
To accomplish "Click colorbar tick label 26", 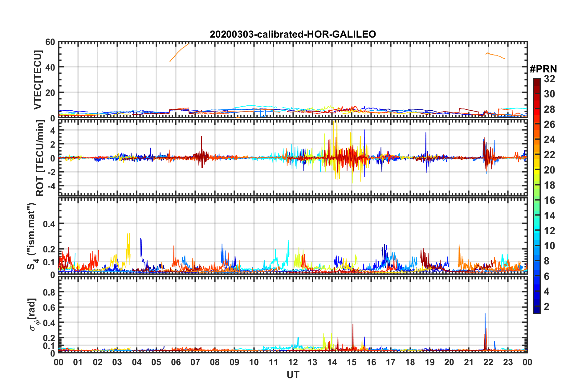I will [x=549, y=125].
